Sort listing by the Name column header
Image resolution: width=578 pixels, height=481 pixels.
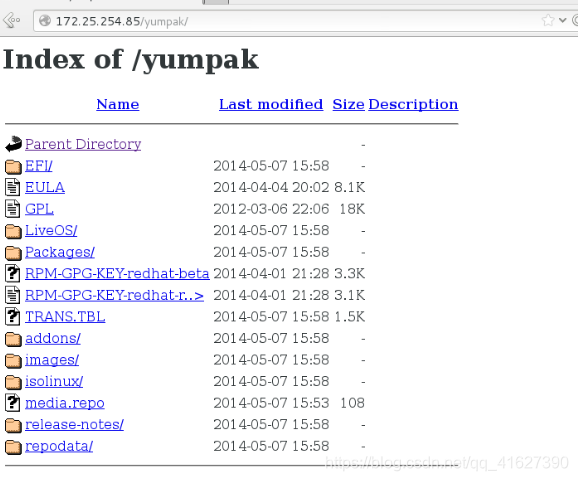point(118,104)
